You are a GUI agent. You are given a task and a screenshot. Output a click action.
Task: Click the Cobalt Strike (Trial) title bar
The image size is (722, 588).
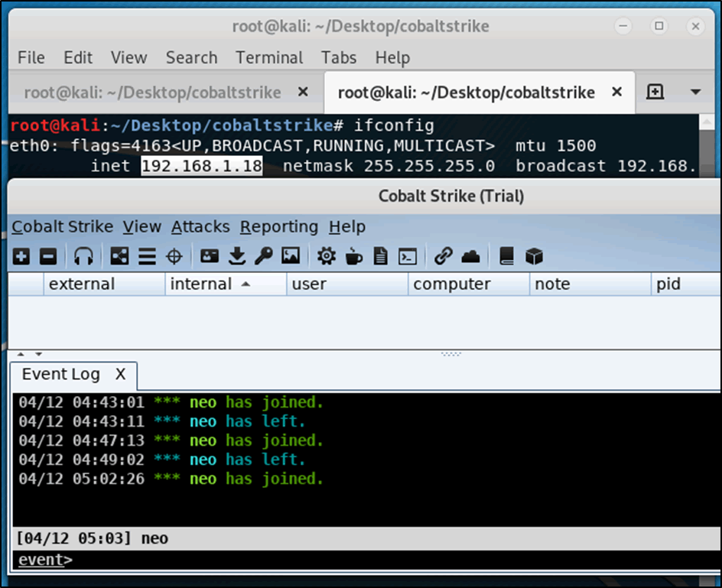click(365, 197)
